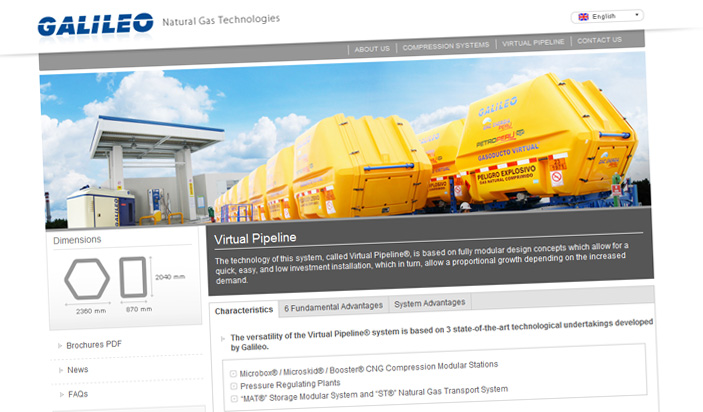Switch to 6 Fundamental Advantages tab
Viewport: 703px width, 412px height.
tap(333, 306)
